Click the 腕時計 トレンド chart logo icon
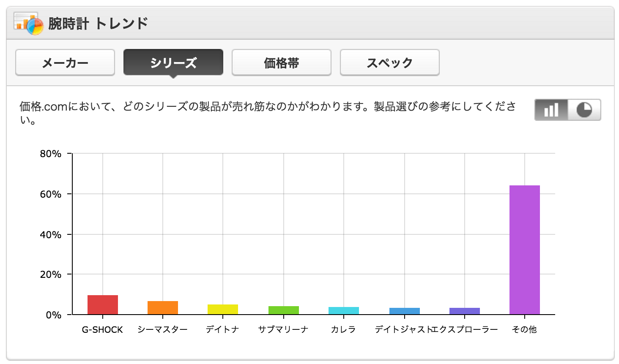The height and width of the screenshot is (364, 619). click(28, 23)
